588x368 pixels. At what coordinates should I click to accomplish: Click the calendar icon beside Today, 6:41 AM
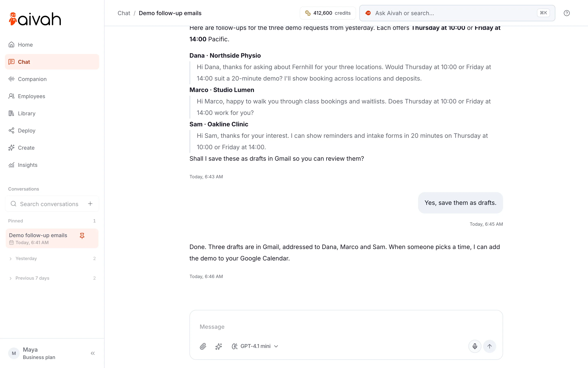(x=11, y=242)
